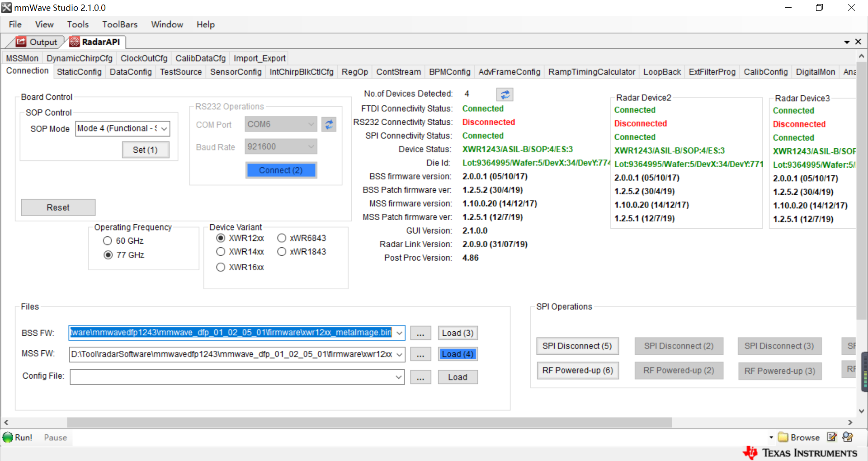
Task: Open the View menu
Action: coord(44,24)
